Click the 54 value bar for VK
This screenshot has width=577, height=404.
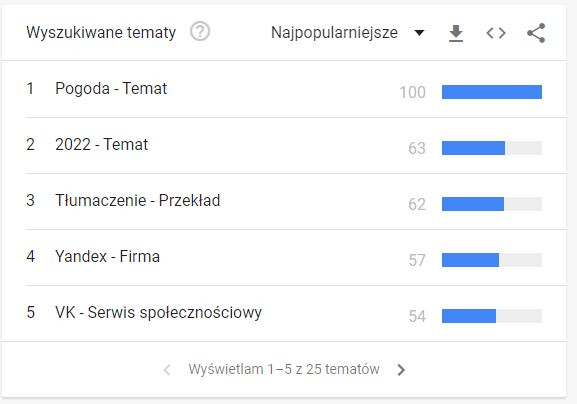492,316
